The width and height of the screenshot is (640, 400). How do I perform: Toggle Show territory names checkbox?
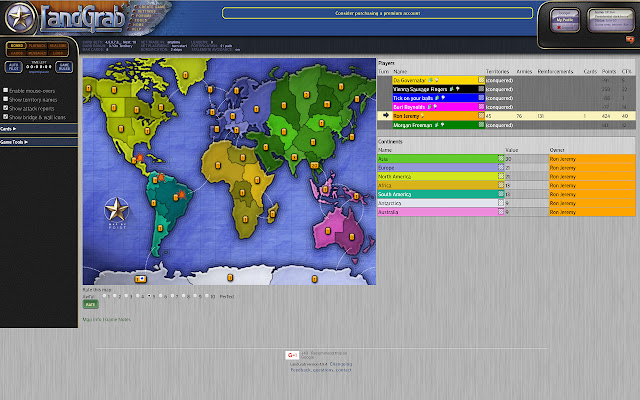tap(5, 97)
